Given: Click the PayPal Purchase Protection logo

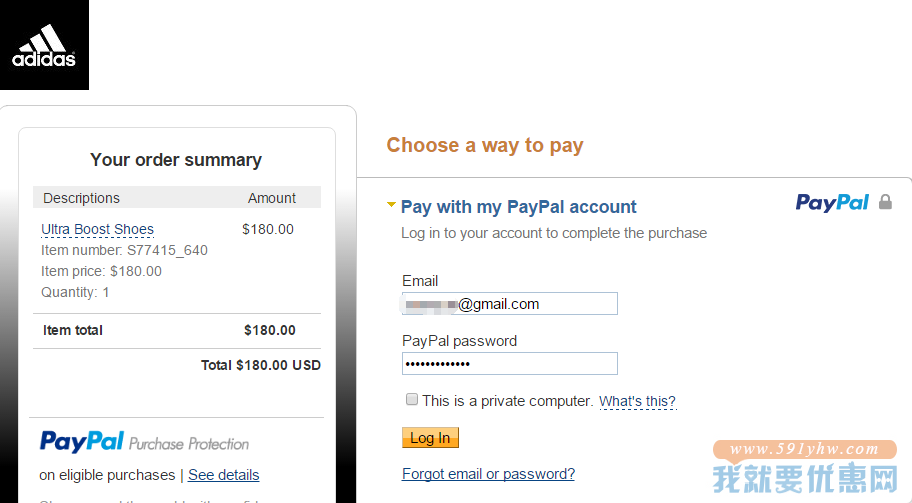Looking at the screenshot, I should (144, 442).
